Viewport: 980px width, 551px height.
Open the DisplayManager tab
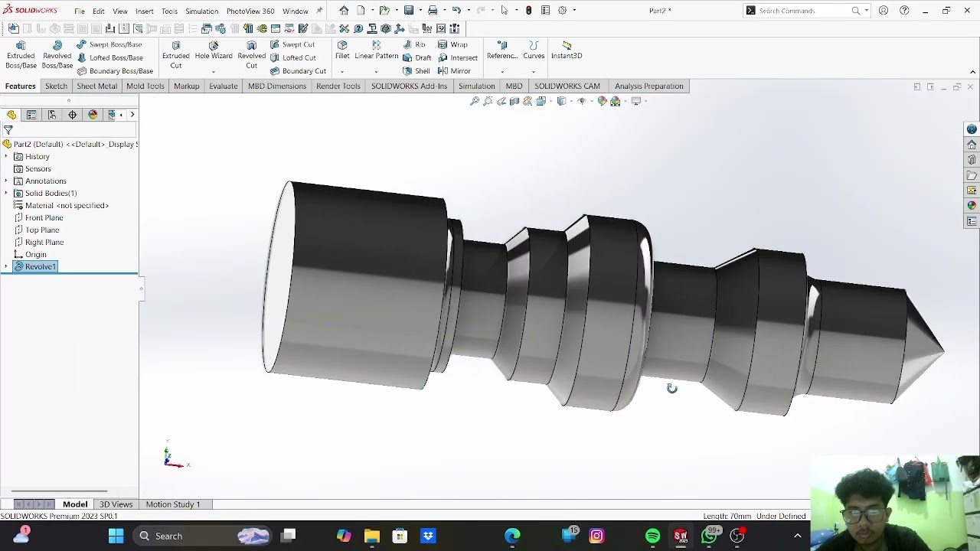pyautogui.click(x=93, y=115)
